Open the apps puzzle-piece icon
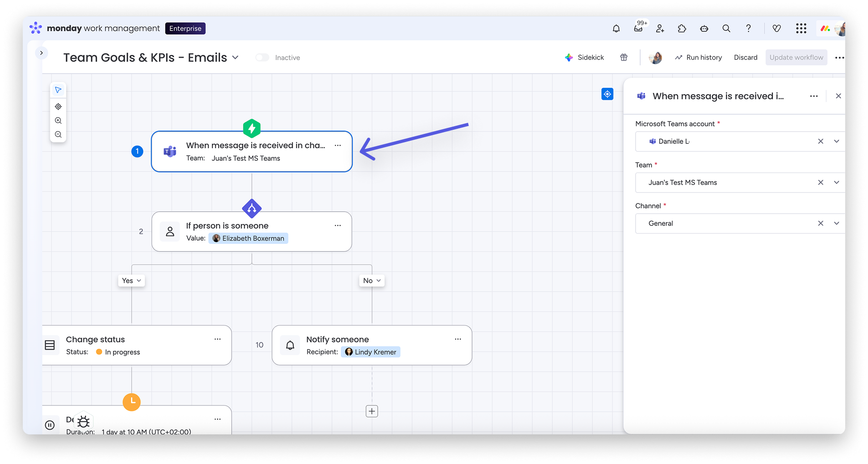 pyautogui.click(x=682, y=29)
